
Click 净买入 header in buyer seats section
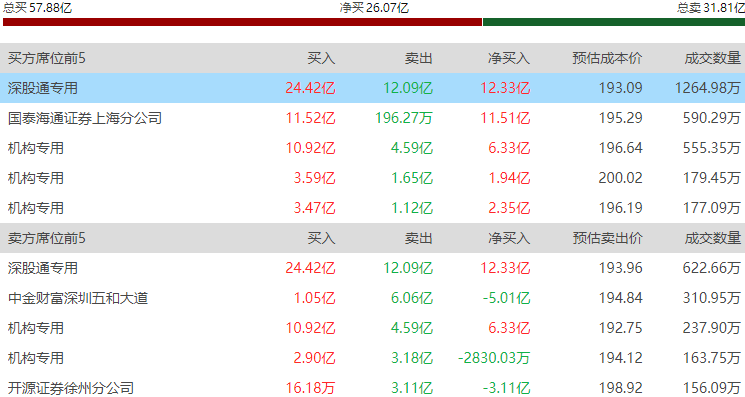click(509, 58)
